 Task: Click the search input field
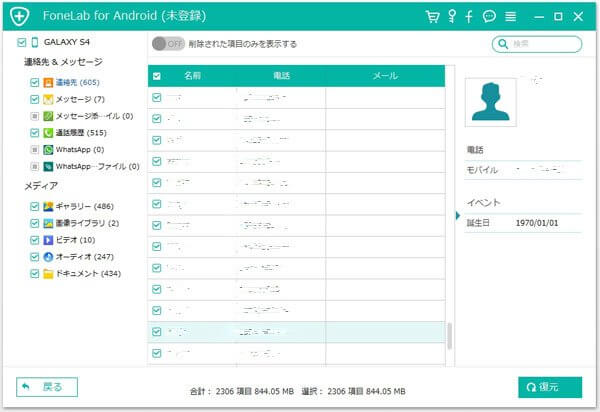point(537,44)
